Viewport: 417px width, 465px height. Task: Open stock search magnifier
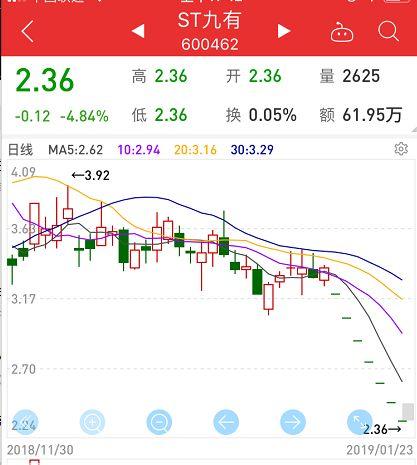(388, 31)
